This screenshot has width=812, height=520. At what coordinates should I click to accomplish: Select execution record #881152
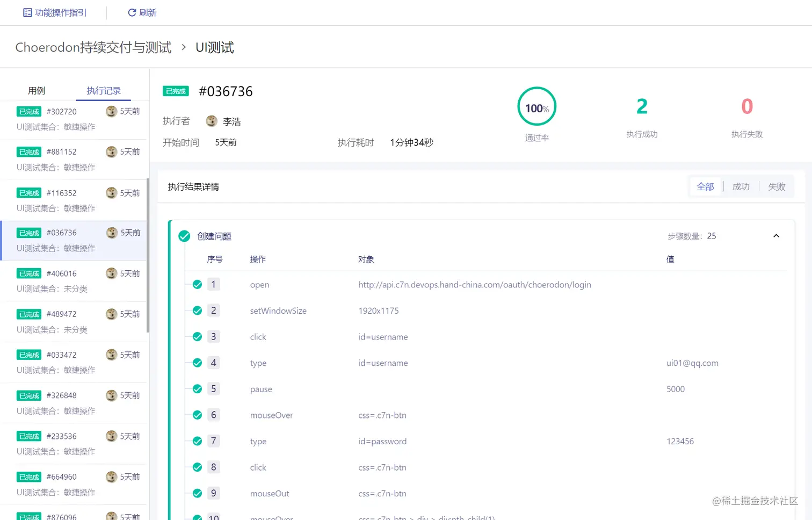point(74,160)
